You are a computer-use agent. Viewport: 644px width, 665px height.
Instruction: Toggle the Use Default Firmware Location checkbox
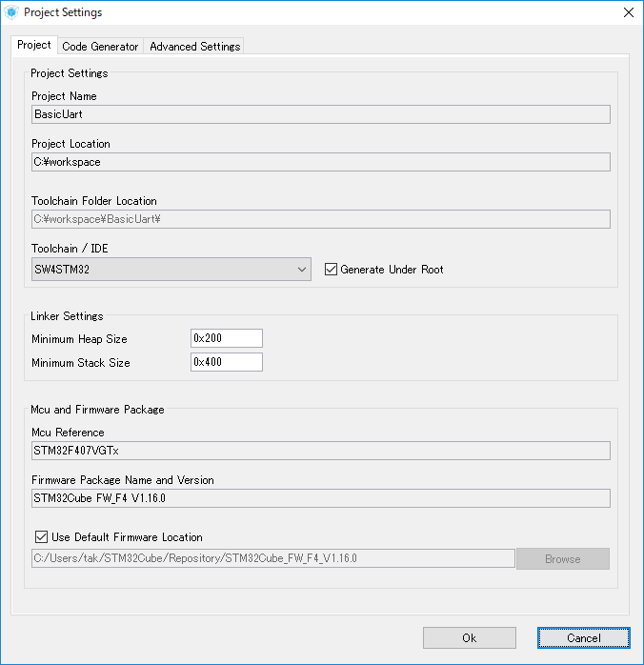[41, 537]
